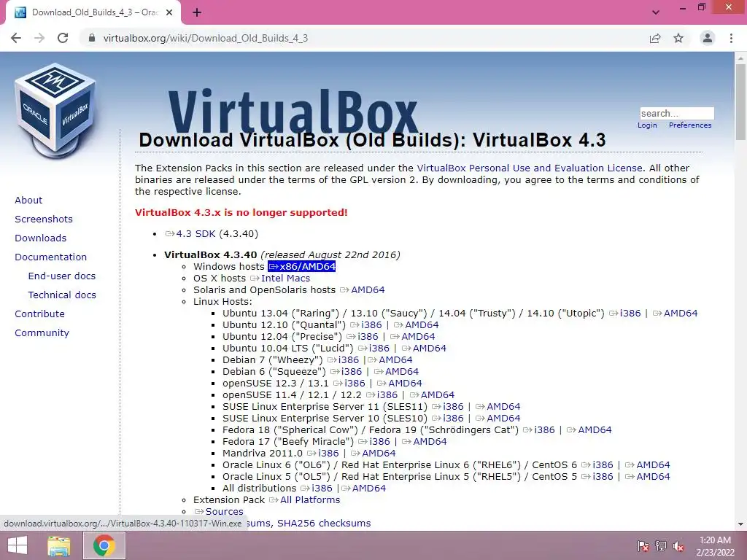Click AMD64 for Mandriva 2011.0
747x560 pixels.
(379, 454)
